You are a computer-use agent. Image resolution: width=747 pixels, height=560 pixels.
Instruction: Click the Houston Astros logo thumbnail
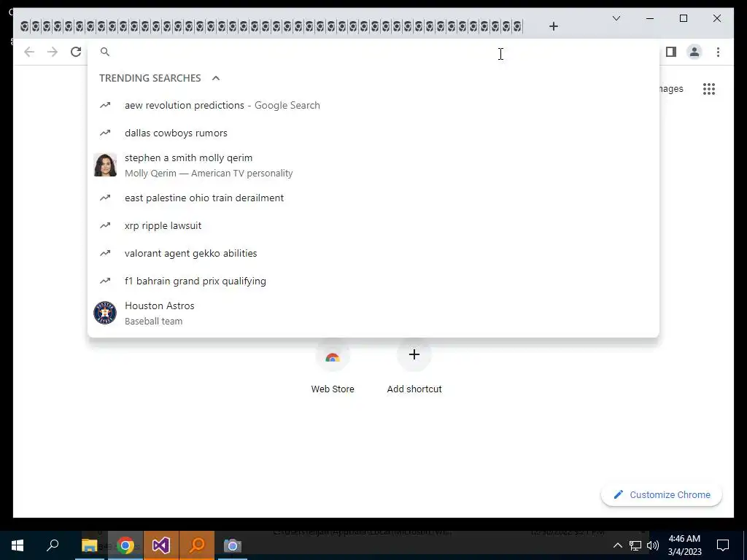105,313
